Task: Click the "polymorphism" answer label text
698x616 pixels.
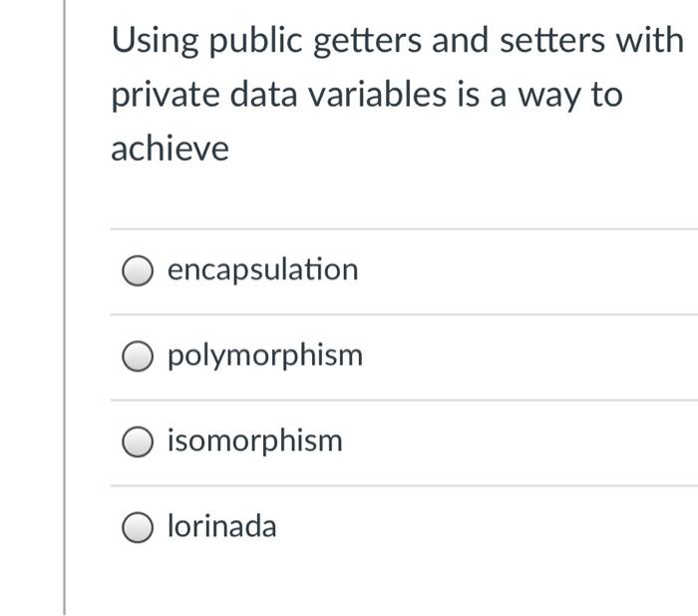Action: pyautogui.click(x=265, y=356)
